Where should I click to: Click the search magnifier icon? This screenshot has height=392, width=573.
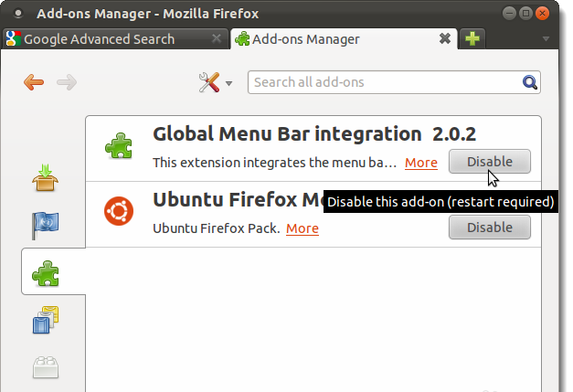point(530,82)
